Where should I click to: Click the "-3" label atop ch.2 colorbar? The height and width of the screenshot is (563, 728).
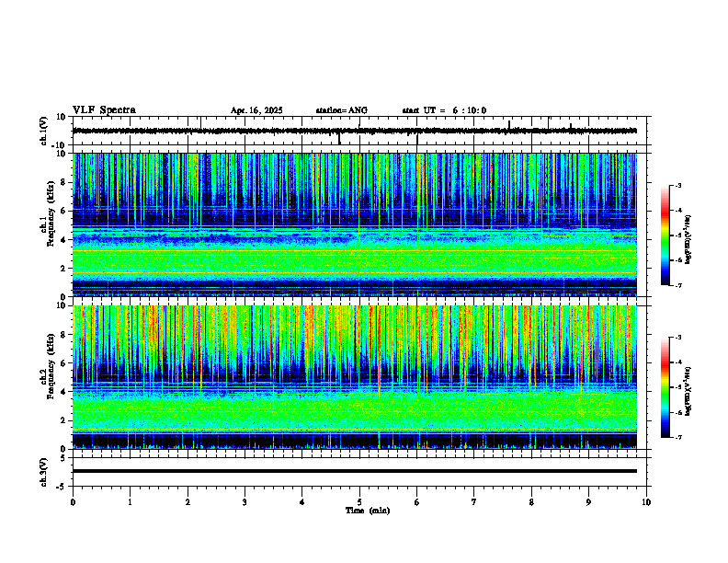(x=678, y=338)
